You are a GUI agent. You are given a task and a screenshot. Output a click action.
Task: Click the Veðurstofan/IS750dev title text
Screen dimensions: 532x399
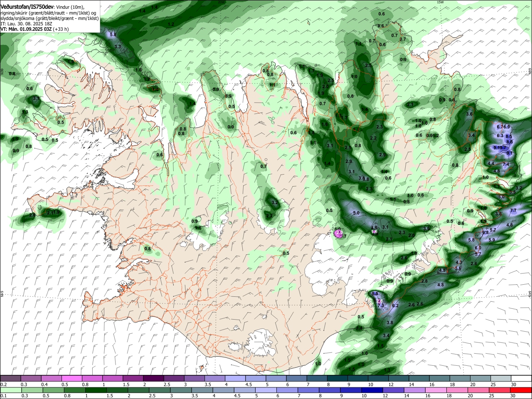[x=27, y=7]
